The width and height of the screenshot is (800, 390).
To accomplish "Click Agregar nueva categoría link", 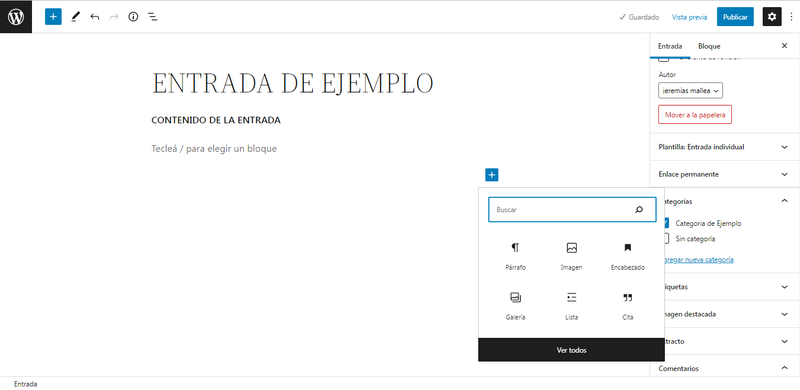I will tap(698, 260).
